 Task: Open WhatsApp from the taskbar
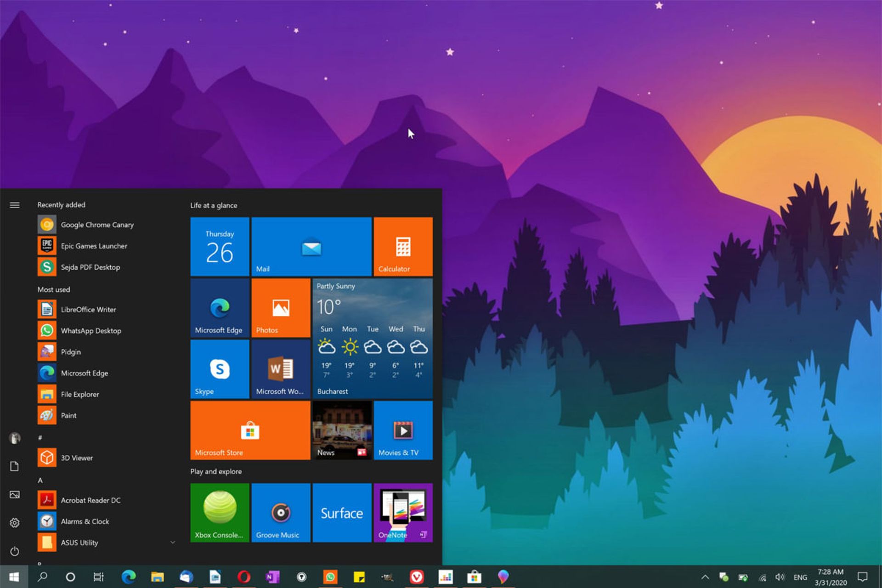[330, 577]
